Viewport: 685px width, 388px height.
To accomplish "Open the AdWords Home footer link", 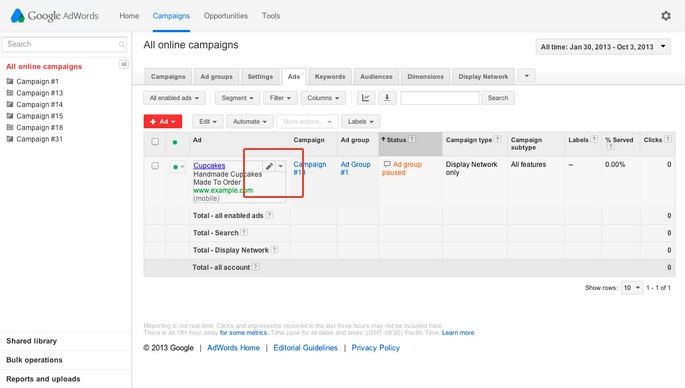I will [233, 348].
